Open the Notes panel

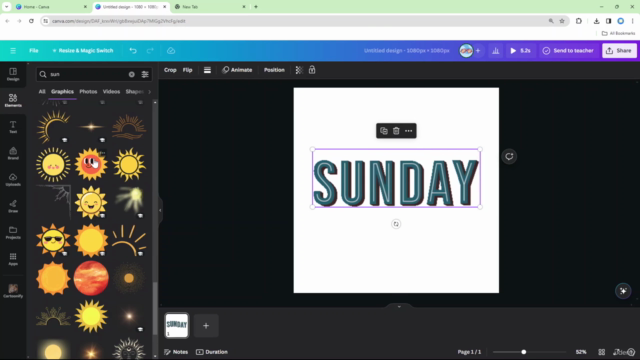pos(176,352)
